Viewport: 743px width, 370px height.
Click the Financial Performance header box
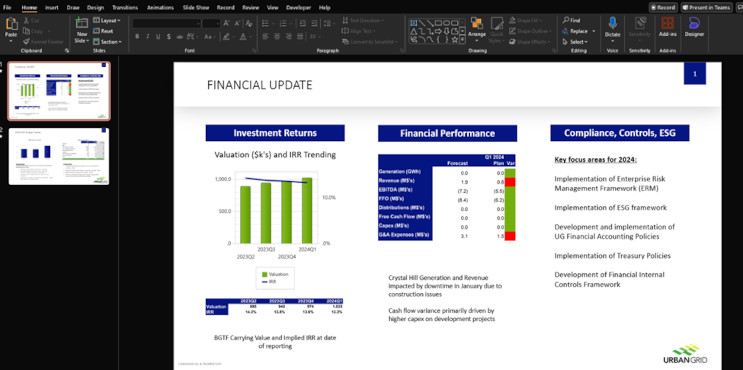tap(447, 134)
